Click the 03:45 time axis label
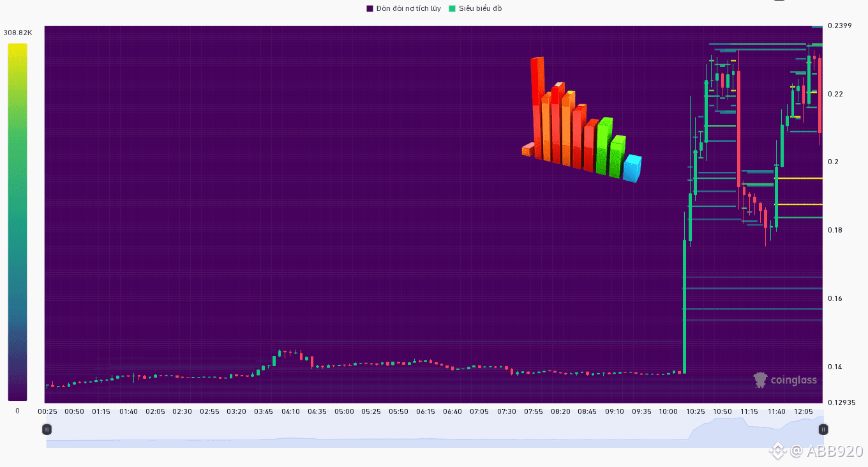Viewport: 868px width, 467px height. point(263,411)
